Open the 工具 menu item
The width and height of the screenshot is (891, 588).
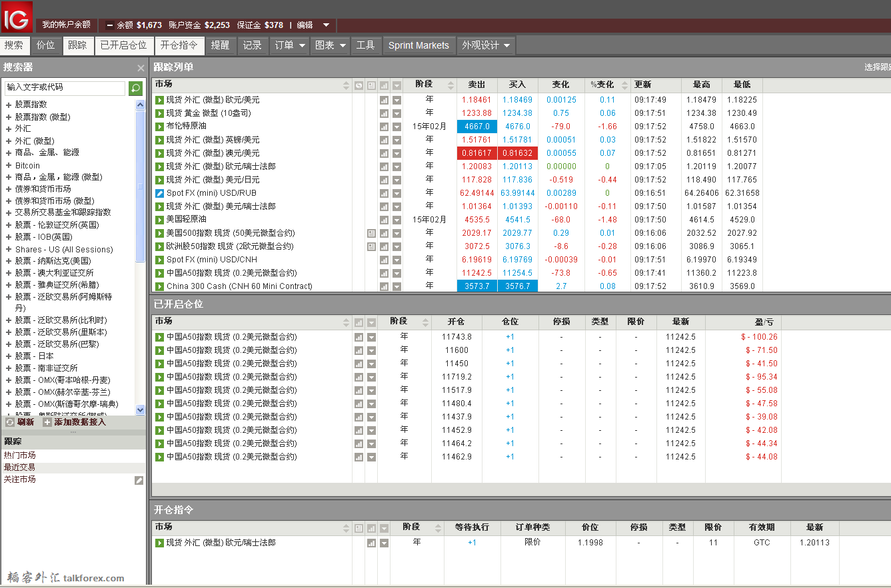click(365, 45)
